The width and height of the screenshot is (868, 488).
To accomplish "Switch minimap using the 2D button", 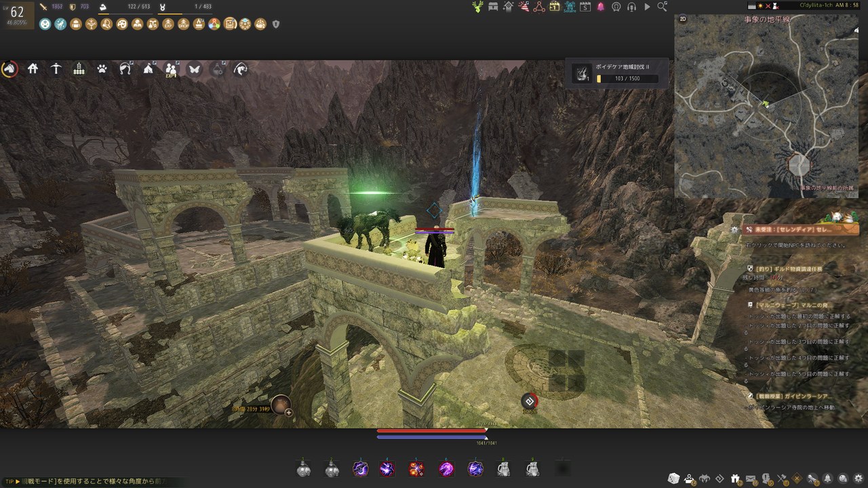I will 683,20.
